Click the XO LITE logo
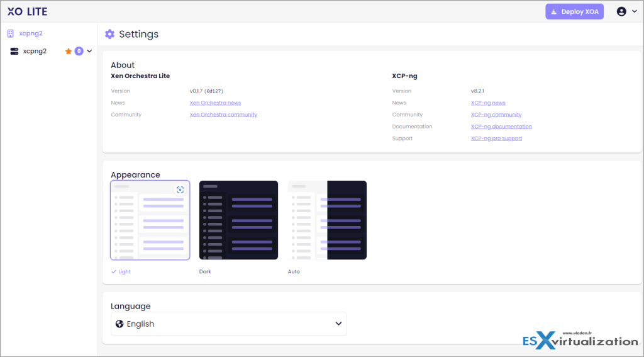The image size is (644, 357). click(x=27, y=11)
